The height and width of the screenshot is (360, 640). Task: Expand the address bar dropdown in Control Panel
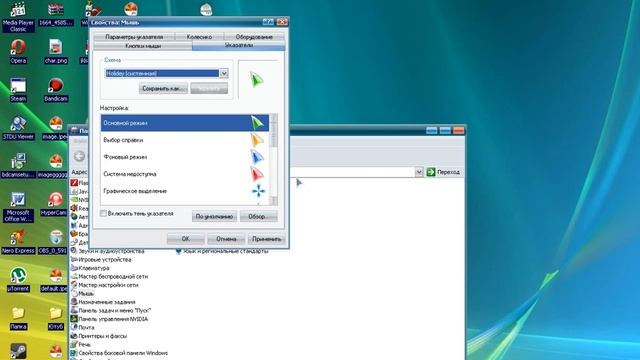pos(419,172)
